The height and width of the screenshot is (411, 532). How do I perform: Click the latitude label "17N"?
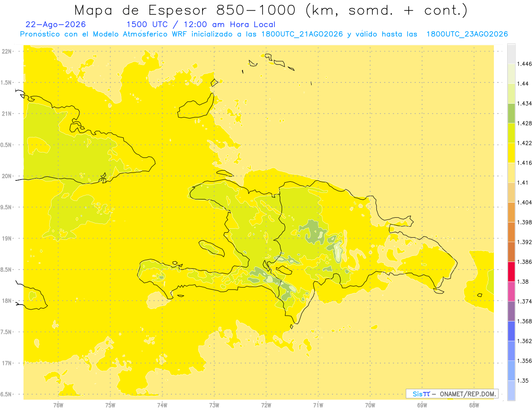pos(7,363)
